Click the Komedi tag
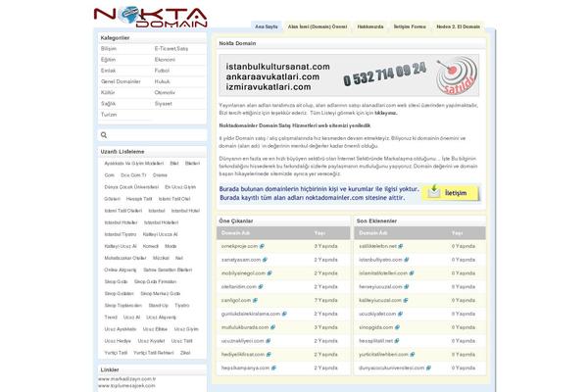 coord(151,246)
